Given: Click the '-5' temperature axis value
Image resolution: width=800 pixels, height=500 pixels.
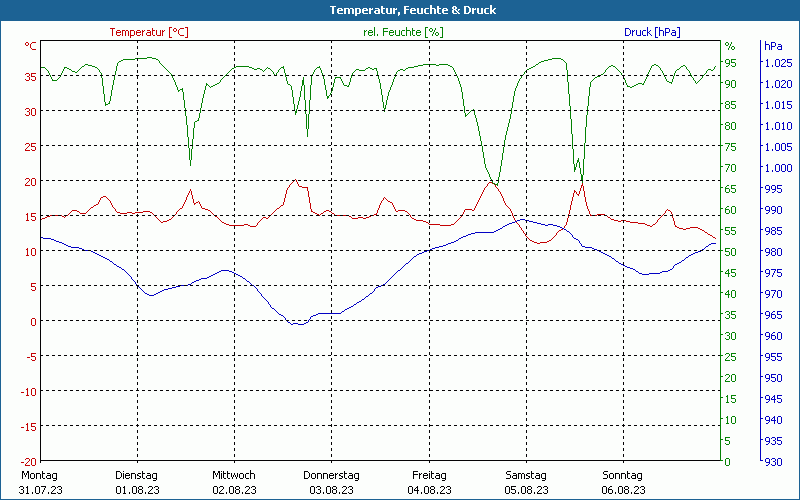Looking at the screenshot, I should coord(32,357).
